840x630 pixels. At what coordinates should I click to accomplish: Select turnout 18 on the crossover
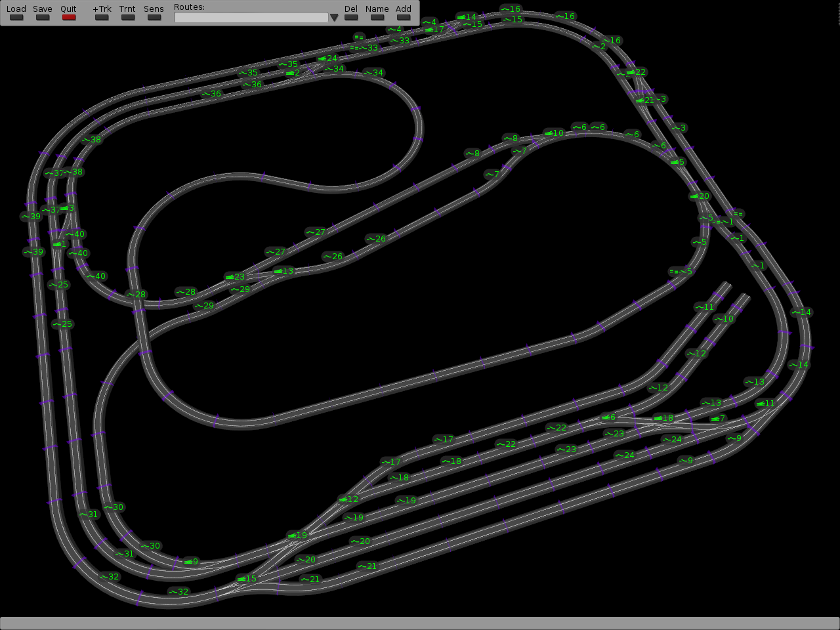click(659, 418)
